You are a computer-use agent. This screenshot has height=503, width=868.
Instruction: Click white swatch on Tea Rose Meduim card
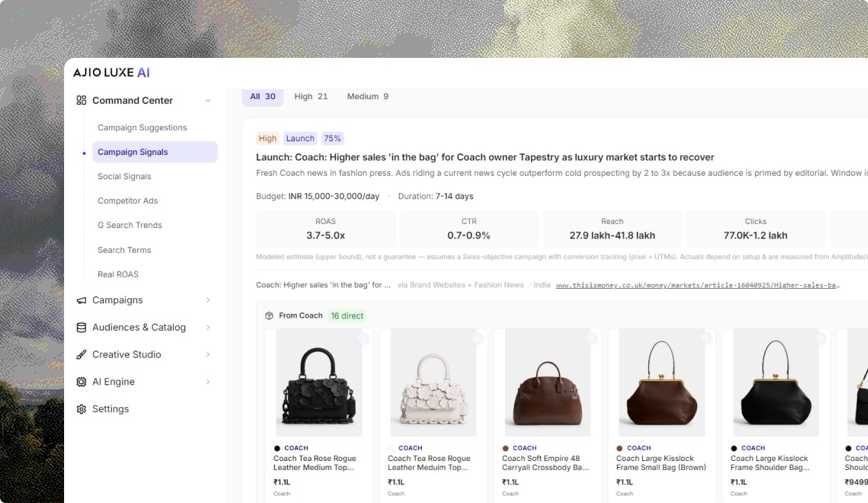coord(391,449)
